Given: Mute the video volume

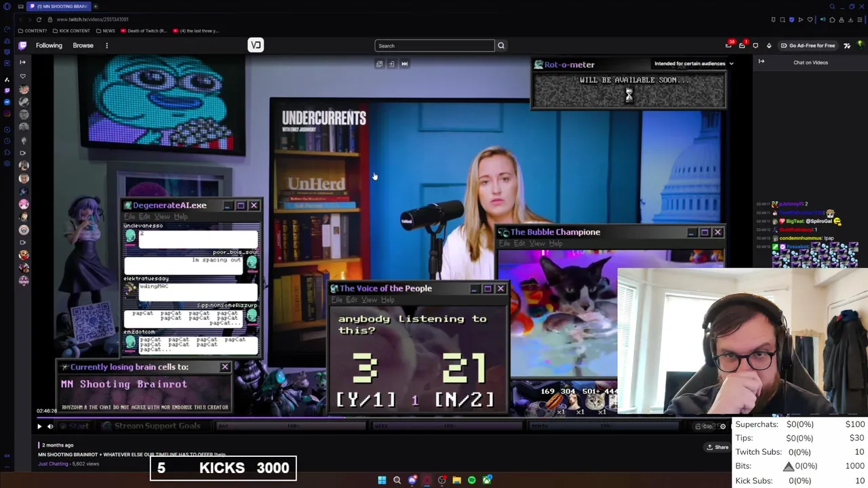Looking at the screenshot, I should coord(50,426).
